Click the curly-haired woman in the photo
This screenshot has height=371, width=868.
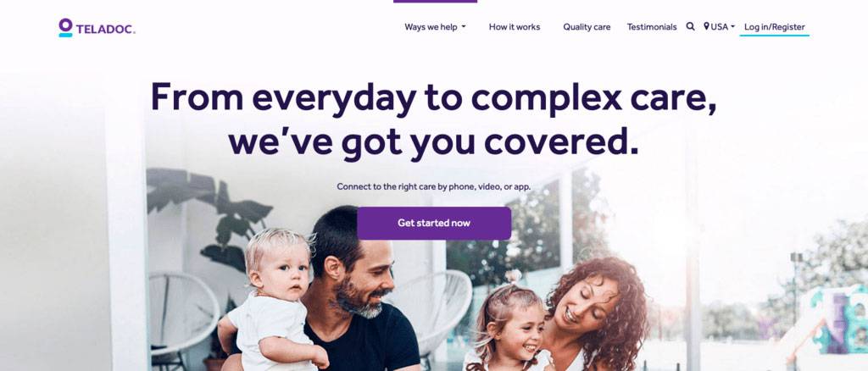point(593,313)
